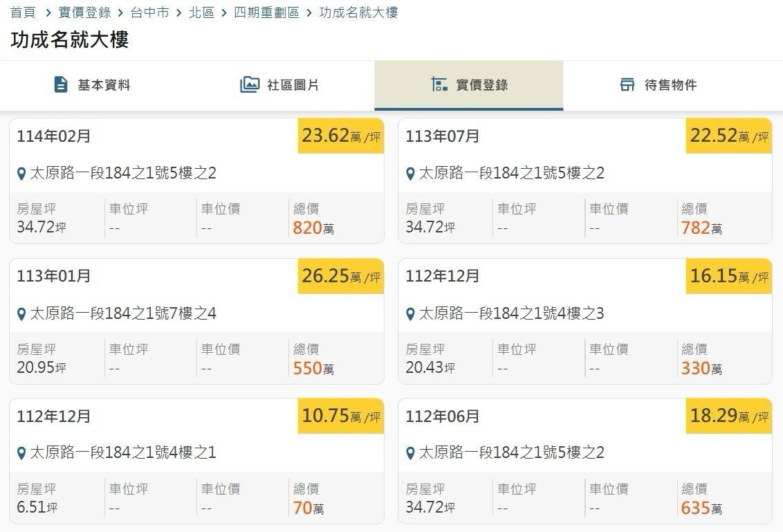Open 實價登錄 breadcrumb link
The image size is (783, 532).
coord(84,12)
